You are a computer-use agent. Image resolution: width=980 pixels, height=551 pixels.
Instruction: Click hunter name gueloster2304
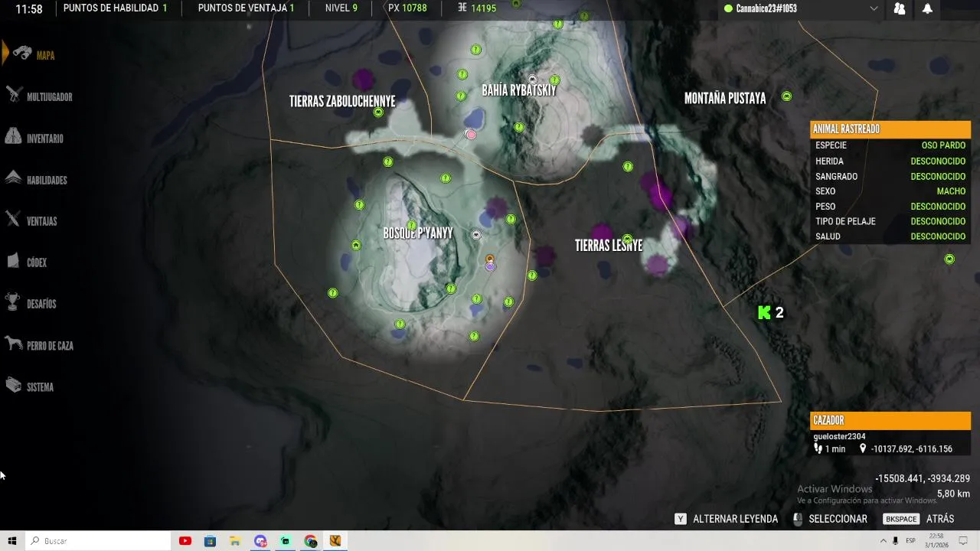point(839,436)
